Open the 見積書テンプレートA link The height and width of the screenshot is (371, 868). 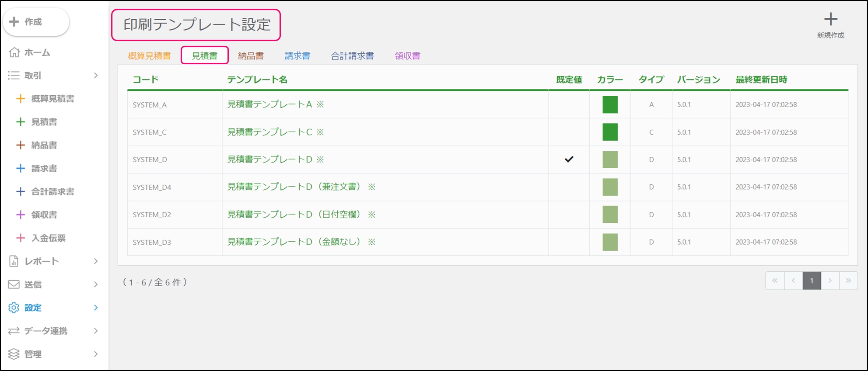pos(269,104)
